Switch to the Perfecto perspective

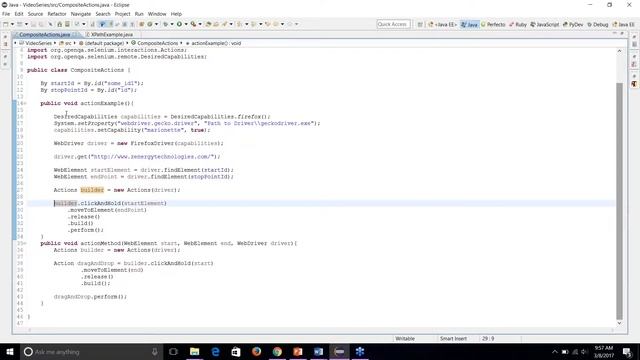(x=493, y=24)
